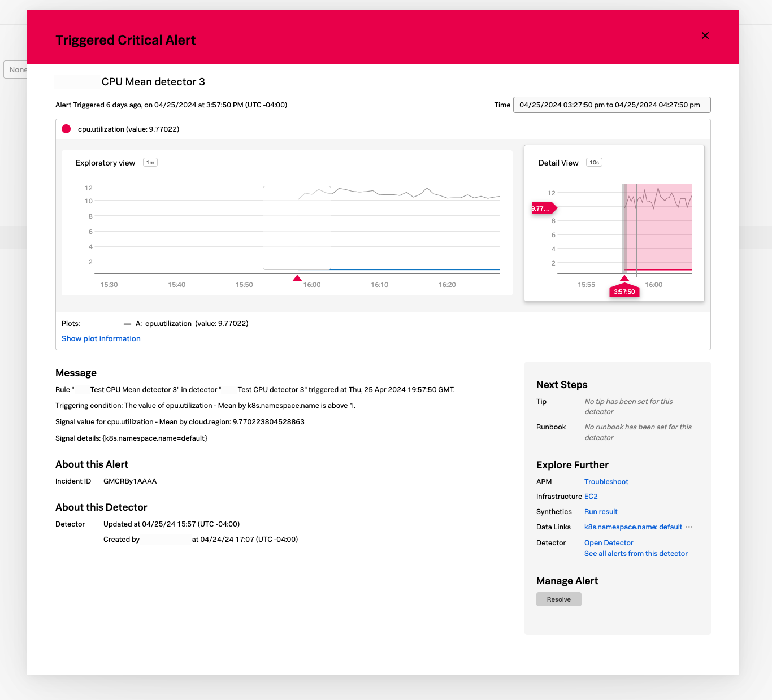Click the 1m resolution badge in Exploratory view
Viewport: 772px width, 700px height.
point(150,163)
